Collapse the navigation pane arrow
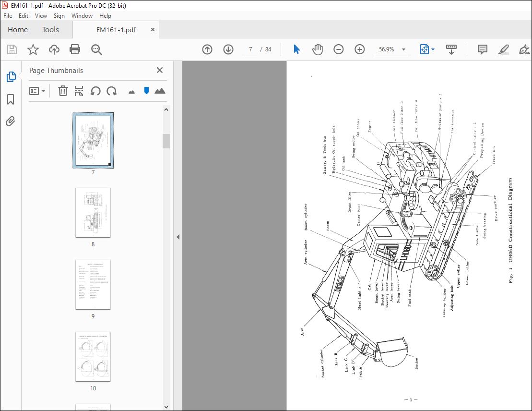532x411 pixels. point(178,237)
